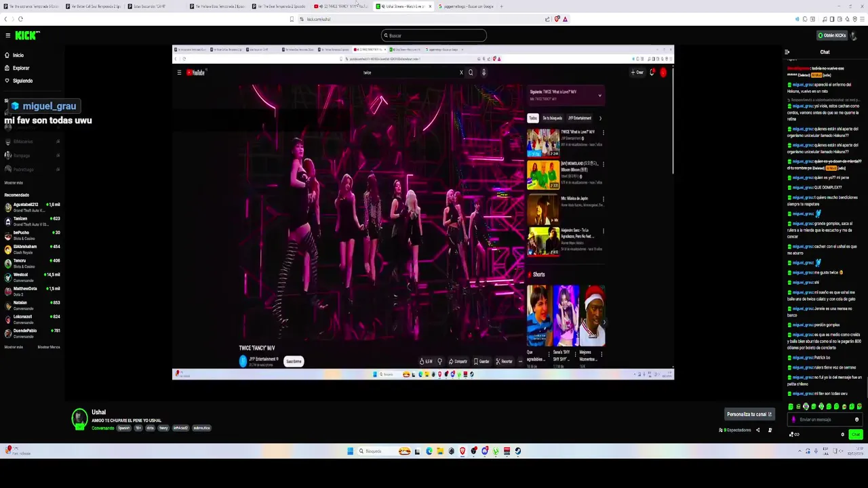The height and width of the screenshot is (488, 868).
Task: Open bePucho recommended channel
Action: [33, 235]
